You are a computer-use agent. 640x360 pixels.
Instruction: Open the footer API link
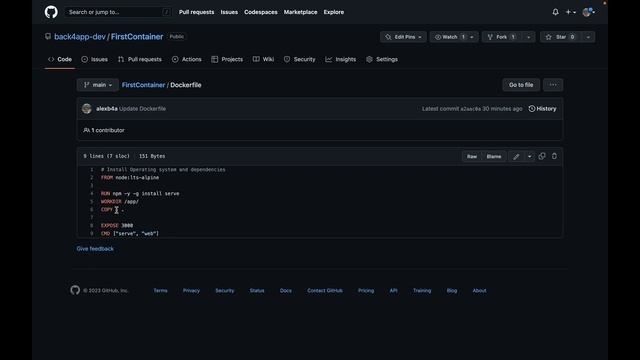point(393,291)
